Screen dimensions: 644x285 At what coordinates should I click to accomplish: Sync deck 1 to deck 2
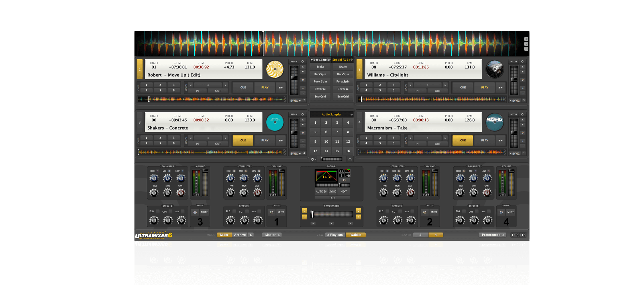click(295, 101)
